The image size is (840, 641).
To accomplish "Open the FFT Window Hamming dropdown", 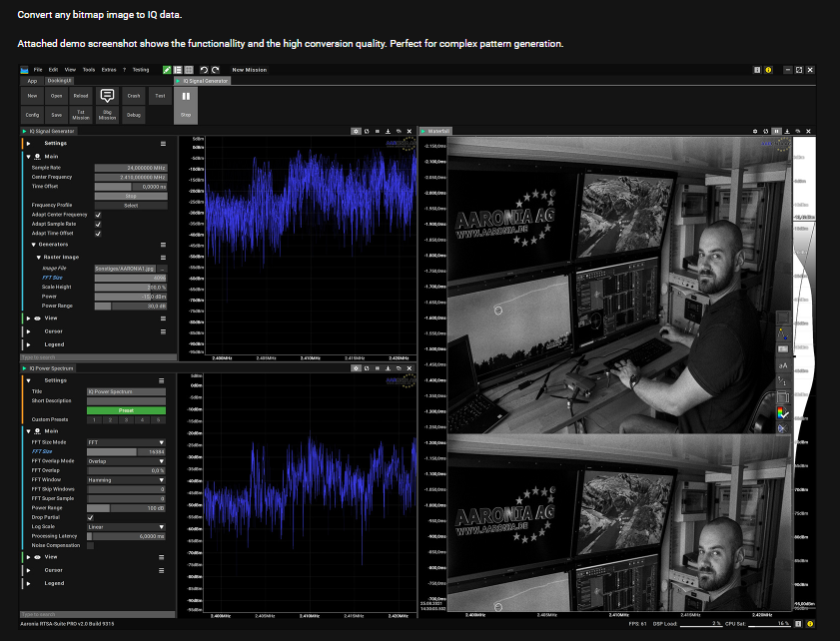I will 127,479.
